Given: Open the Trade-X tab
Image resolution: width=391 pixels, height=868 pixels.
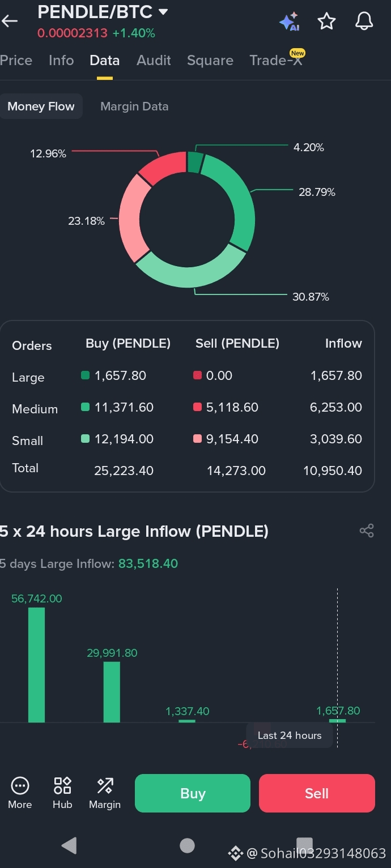Looking at the screenshot, I should [x=276, y=61].
